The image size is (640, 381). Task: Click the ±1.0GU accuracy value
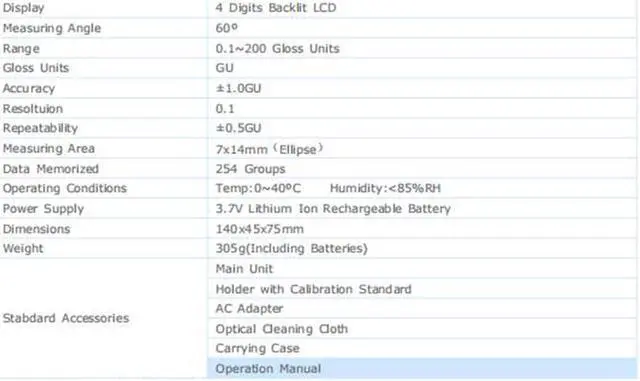(x=238, y=88)
